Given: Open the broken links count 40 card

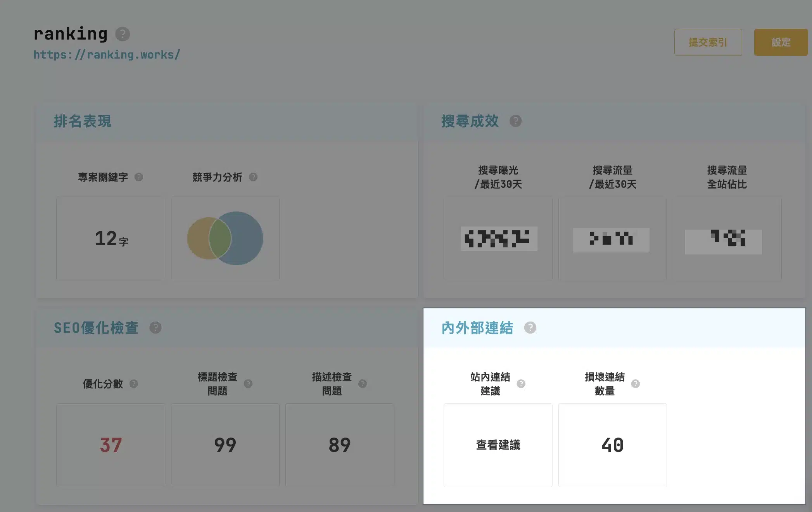Looking at the screenshot, I should [x=612, y=445].
